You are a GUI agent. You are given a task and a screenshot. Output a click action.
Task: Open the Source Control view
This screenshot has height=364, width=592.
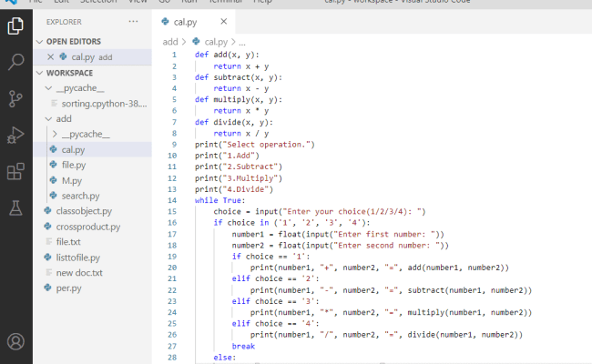coord(15,99)
